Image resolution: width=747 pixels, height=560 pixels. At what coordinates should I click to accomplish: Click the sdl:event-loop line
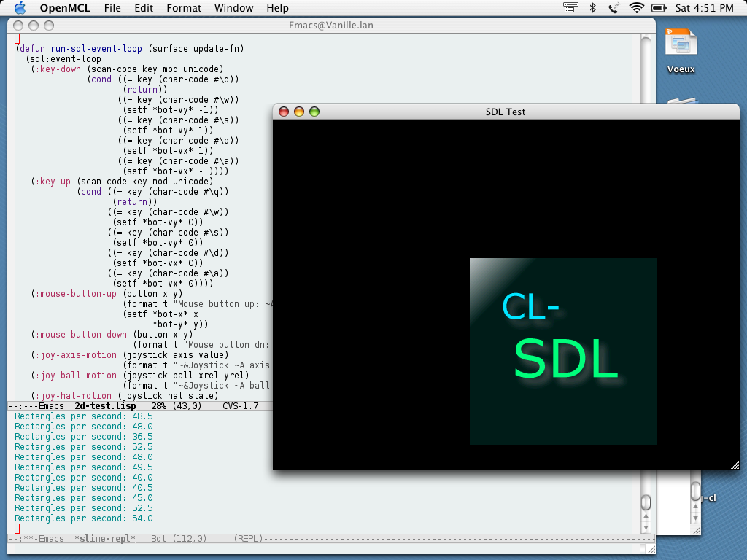63,59
